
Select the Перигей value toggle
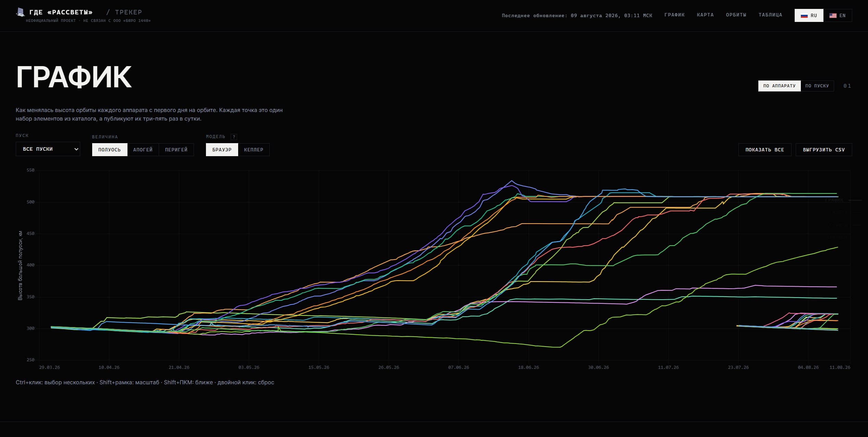pyautogui.click(x=176, y=150)
